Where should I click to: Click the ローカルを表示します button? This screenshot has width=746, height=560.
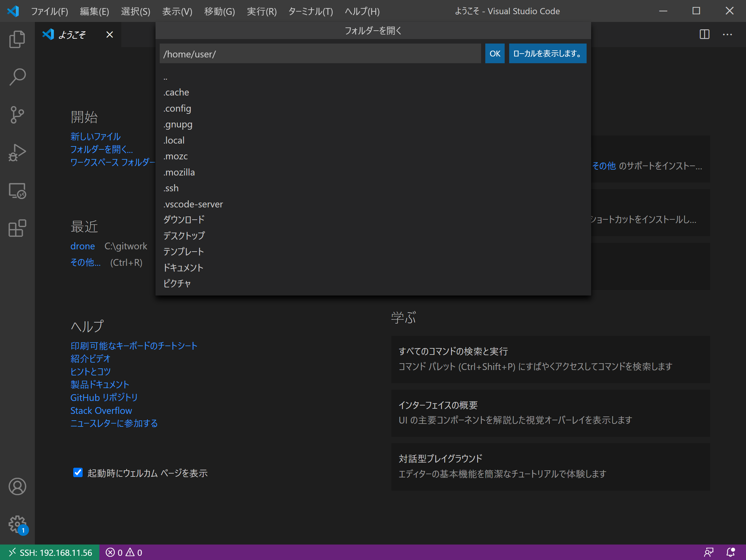(x=547, y=54)
